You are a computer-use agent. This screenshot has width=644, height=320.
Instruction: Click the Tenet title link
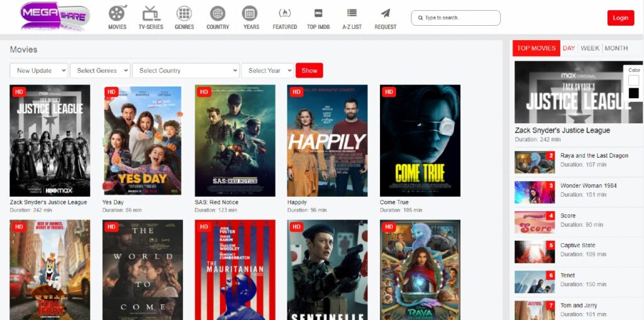[x=568, y=275]
